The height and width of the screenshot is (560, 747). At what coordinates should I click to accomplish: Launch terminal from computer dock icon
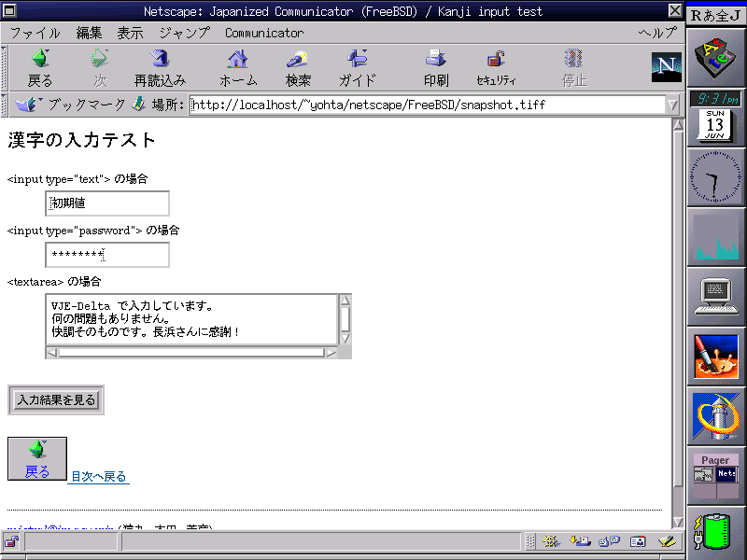point(715,297)
